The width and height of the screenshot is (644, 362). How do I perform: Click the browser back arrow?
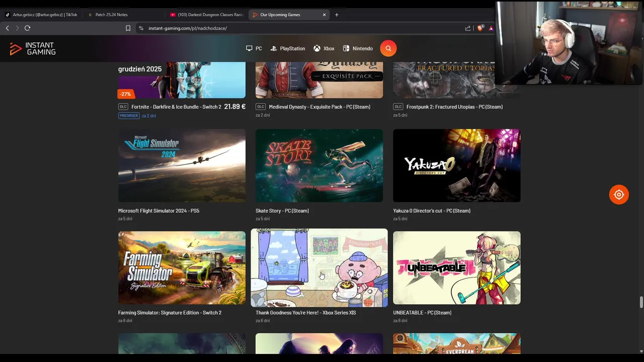tap(7, 28)
